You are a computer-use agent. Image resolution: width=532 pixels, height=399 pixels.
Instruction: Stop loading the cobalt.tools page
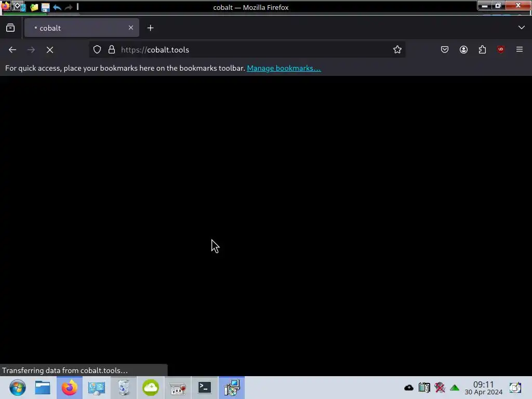(x=50, y=50)
